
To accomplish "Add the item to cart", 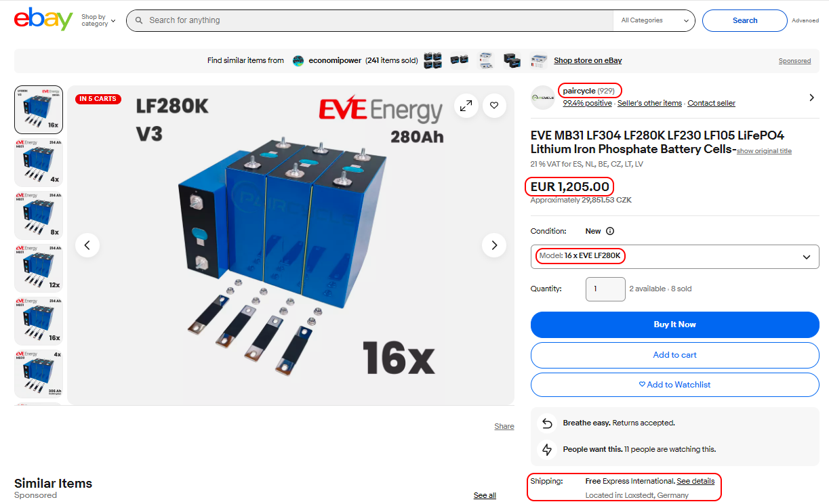I will point(674,355).
